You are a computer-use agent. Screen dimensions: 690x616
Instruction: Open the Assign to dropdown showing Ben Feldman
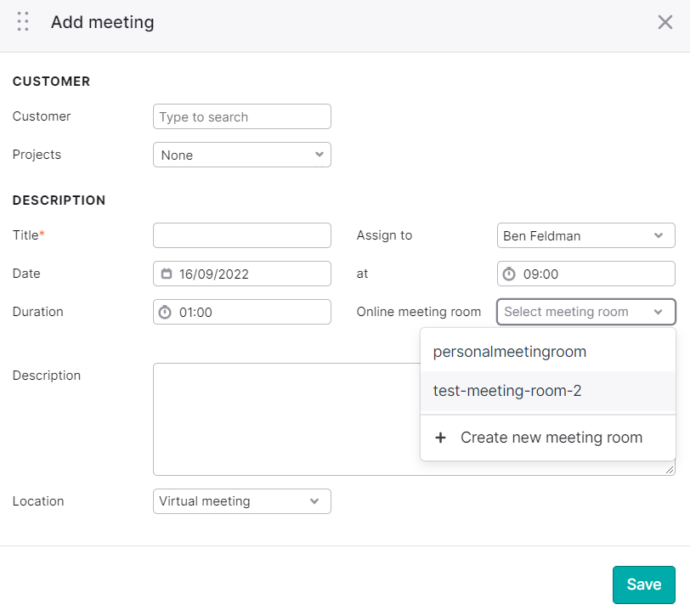585,235
